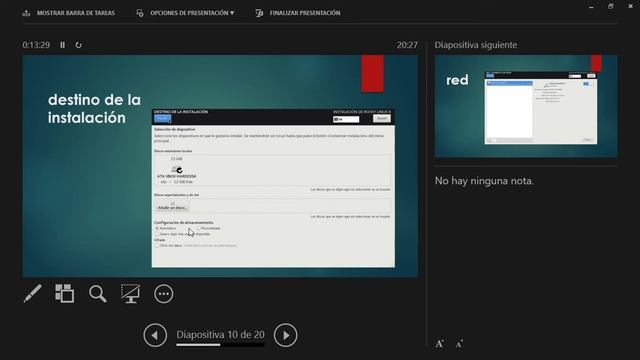Viewport: 640px width, 360px height.
Task: Click the elapsed time 0:13:29
Action: point(36,45)
